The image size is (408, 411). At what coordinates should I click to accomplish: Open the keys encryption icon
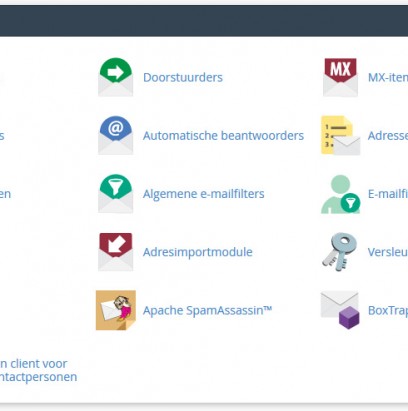(340, 252)
